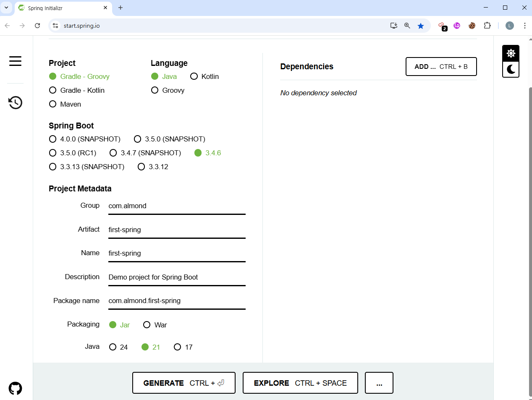Open the more options ellipsis button
This screenshot has width=532, height=400.
379,383
